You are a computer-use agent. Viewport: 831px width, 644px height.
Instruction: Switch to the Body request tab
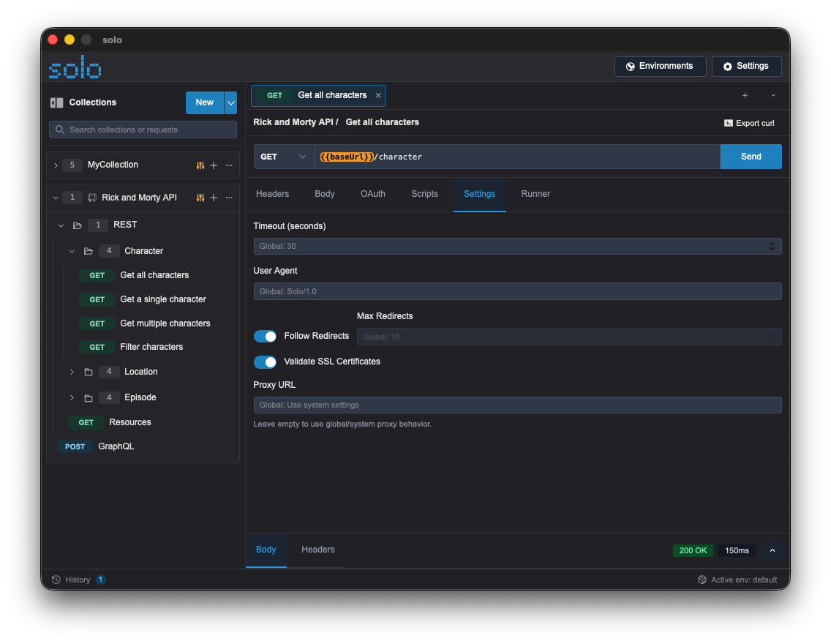[x=324, y=194]
